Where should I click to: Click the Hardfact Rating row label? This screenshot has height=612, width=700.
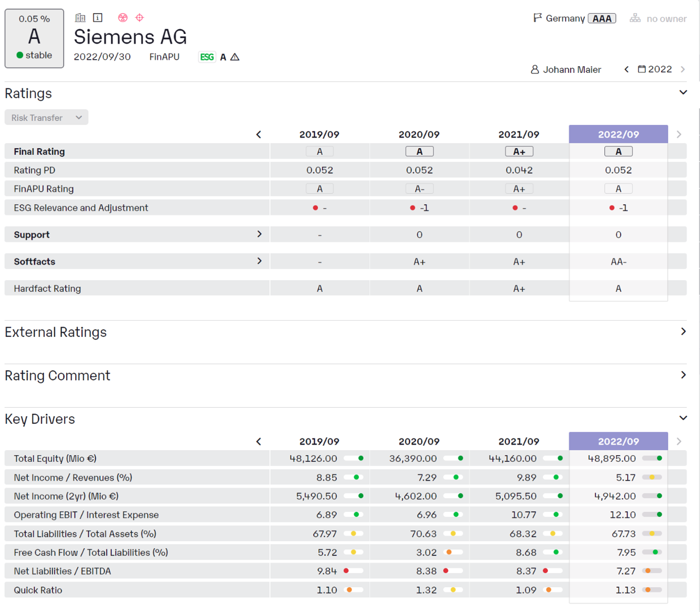[48, 288]
